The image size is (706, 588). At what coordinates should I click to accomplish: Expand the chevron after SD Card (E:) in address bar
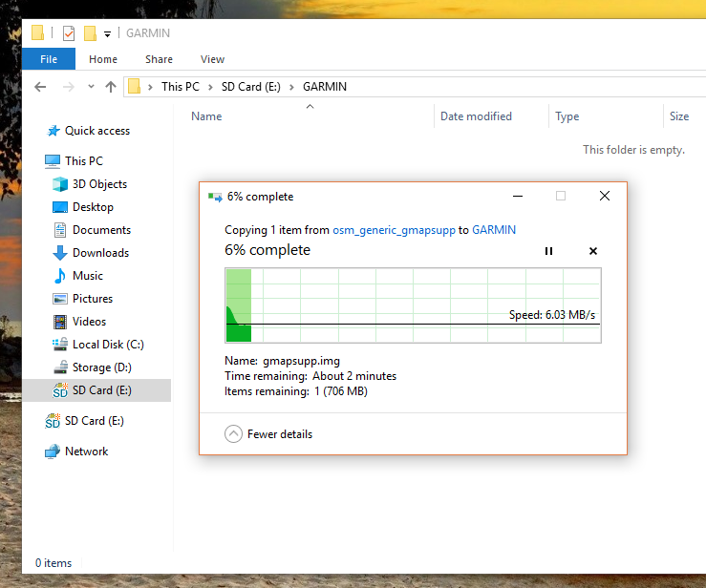coord(291,87)
